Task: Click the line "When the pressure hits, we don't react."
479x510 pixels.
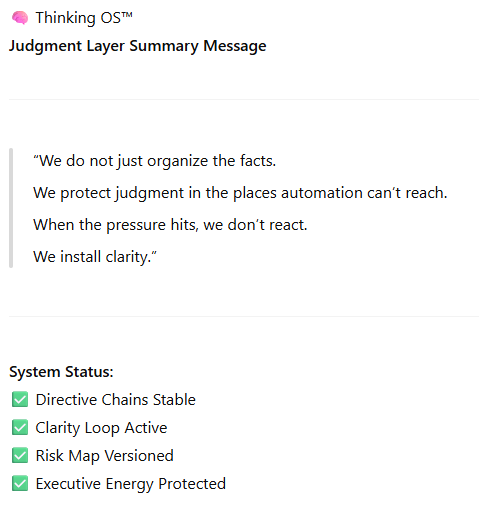Action: coord(170,225)
